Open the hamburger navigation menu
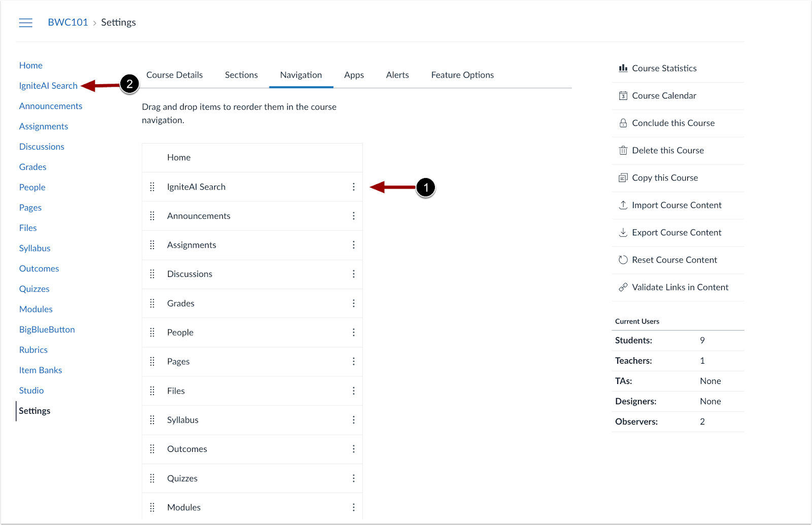Viewport: 812px width, 525px height. coord(25,22)
